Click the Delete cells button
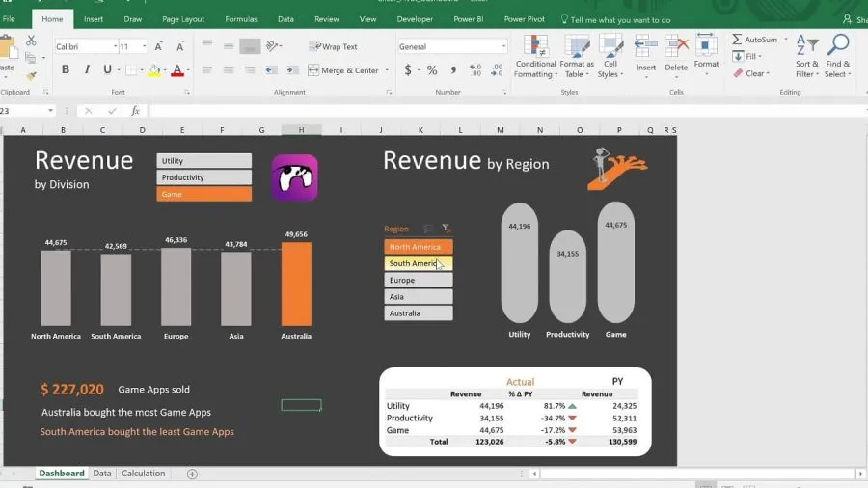Screen dimensions: 868x488 [676, 57]
